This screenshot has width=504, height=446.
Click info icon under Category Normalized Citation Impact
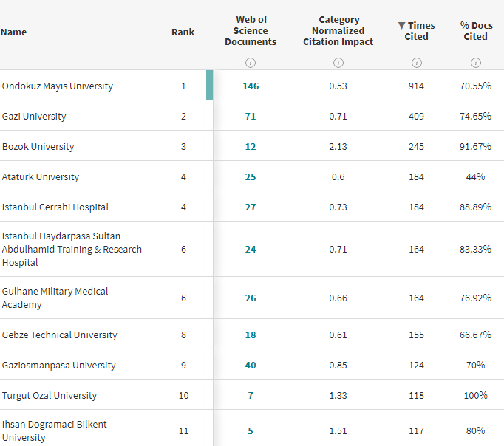(338, 58)
